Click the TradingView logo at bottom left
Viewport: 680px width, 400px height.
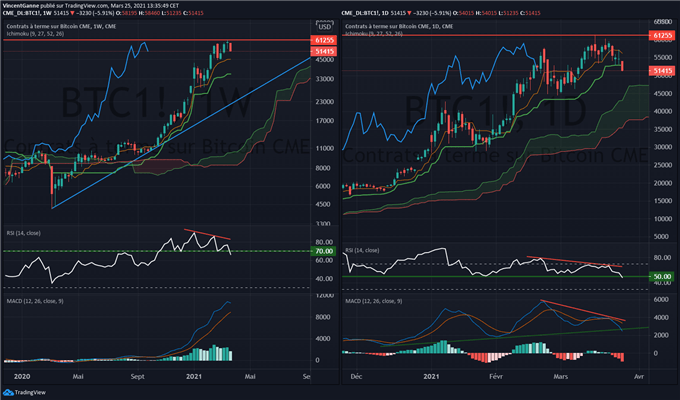click(x=24, y=392)
